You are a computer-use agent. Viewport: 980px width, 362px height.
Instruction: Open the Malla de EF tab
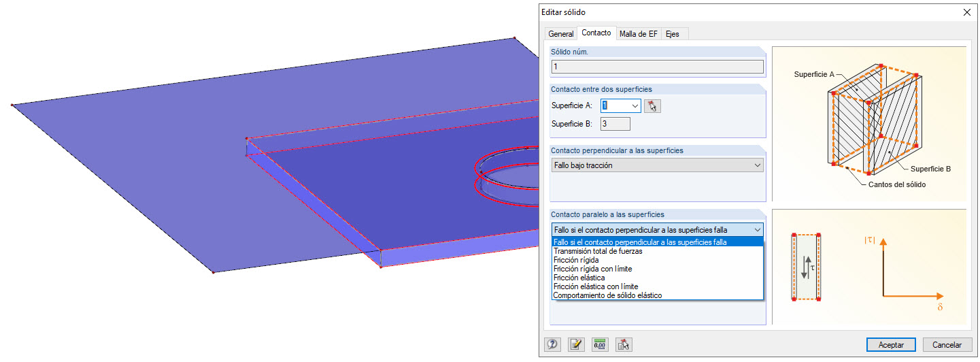pos(639,33)
